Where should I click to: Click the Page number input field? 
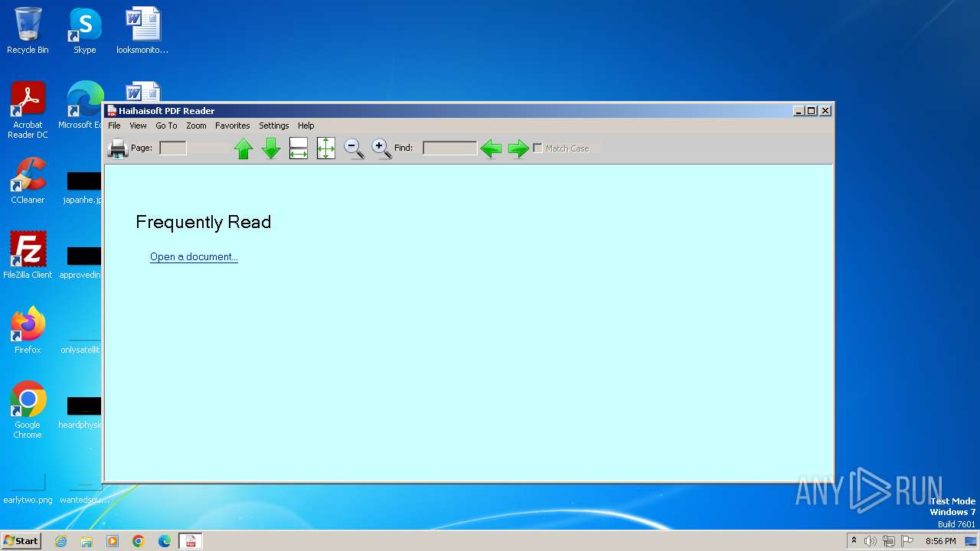pos(173,148)
